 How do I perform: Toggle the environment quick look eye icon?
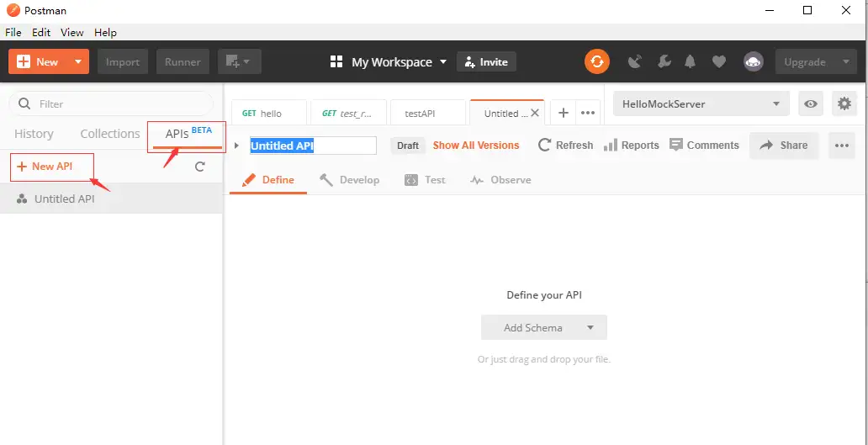pos(811,104)
